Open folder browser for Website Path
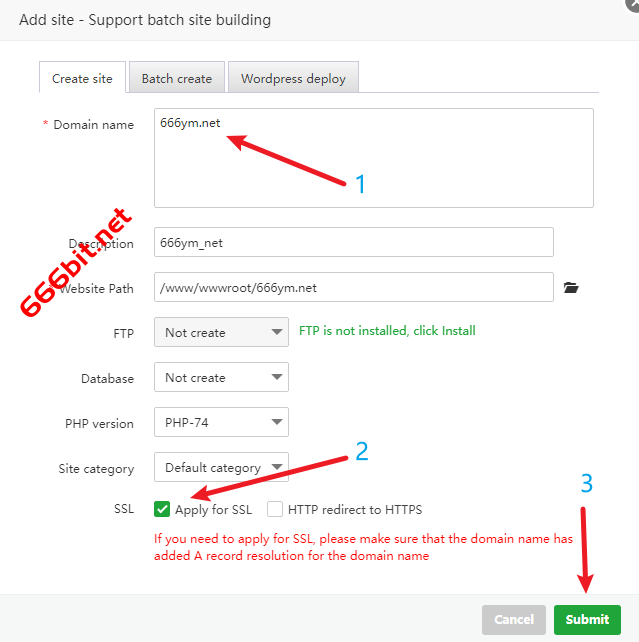The image size is (639, 642). 571,288
